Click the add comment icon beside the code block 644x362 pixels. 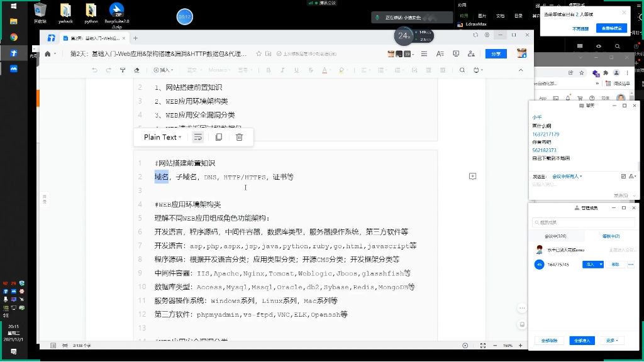point(473,177)
